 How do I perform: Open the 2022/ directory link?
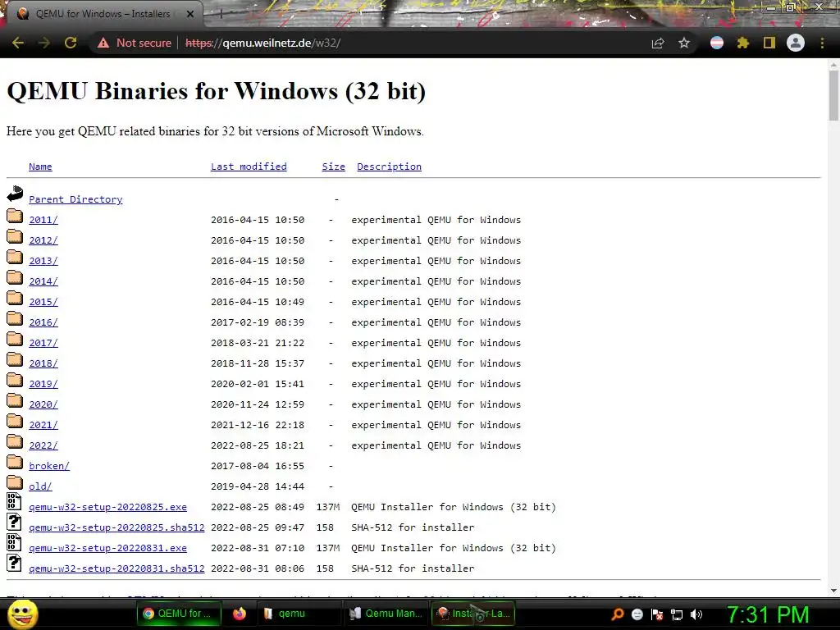(x=43, y=445)
